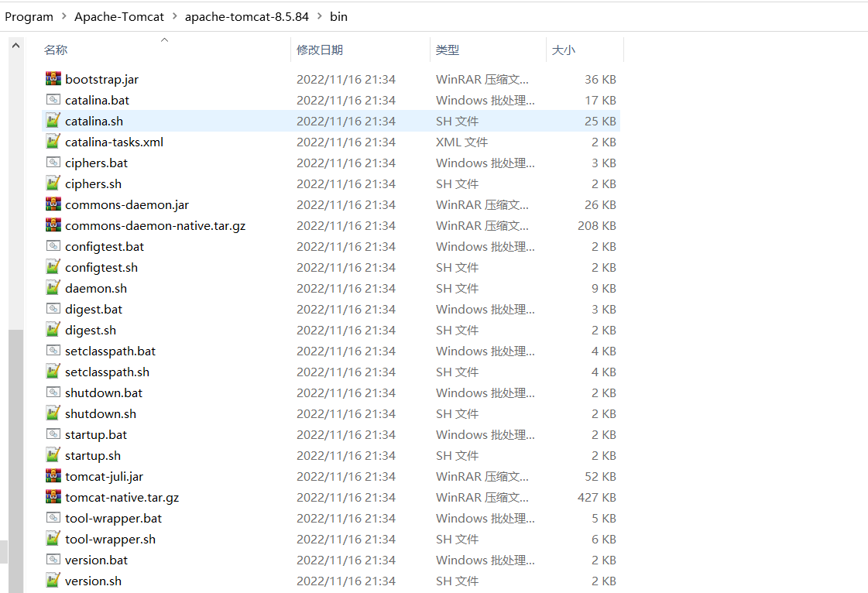Open breadcrumb chevron after Apache-Tomcat

pyautogui.click(x=174, y=16)
